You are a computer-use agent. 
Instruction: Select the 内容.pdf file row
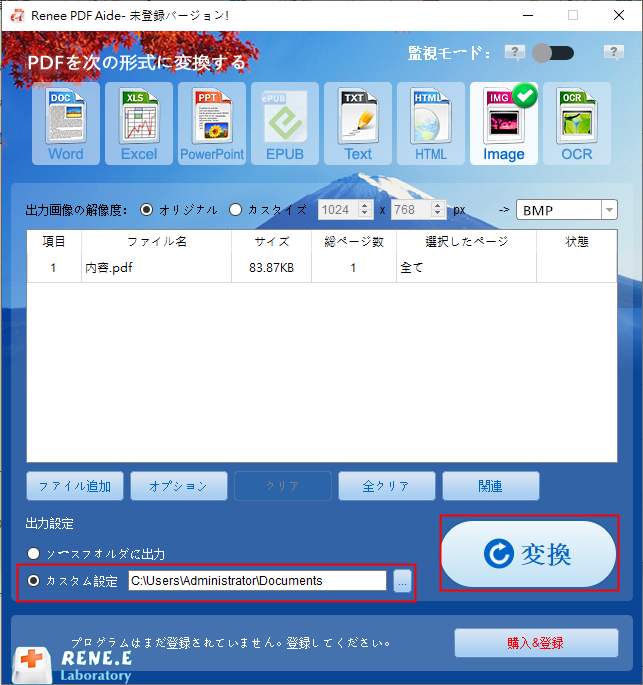pos(156,268)
